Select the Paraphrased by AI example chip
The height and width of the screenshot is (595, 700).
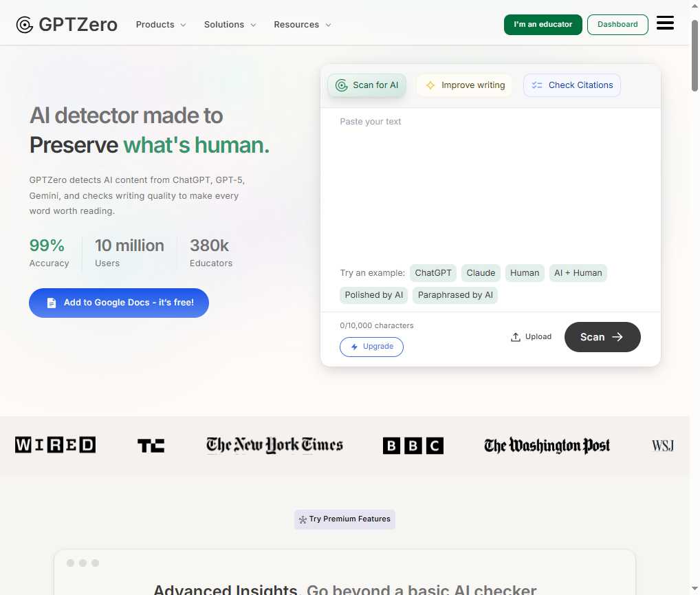[455, 295]
